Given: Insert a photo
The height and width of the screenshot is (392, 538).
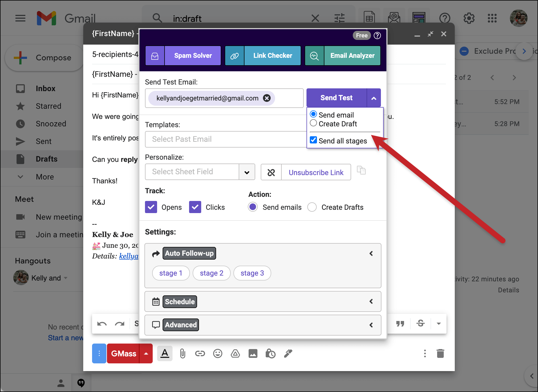Looking at the screenshot, I should click(x=253, y=353).
